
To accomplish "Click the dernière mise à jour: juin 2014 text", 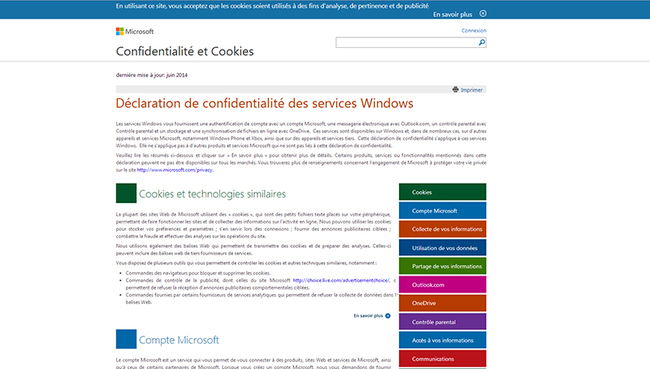I will [x=152, y=75].
